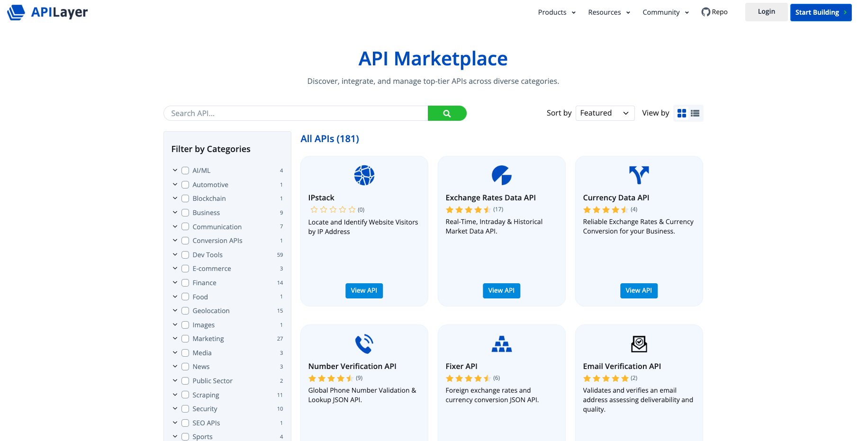Screen dimensions: 868x441
Task: Open the Products menu
Action: point(557,12)
